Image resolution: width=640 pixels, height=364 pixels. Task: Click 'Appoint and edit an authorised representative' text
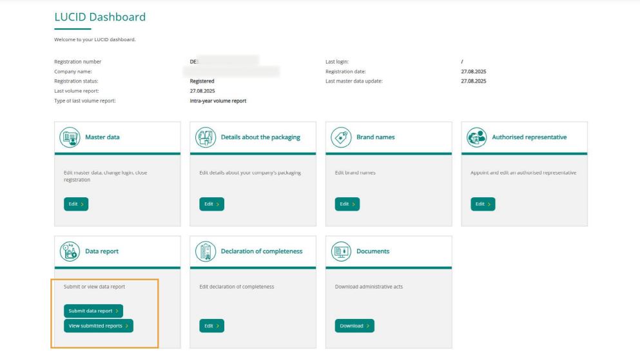click(523, 173)
